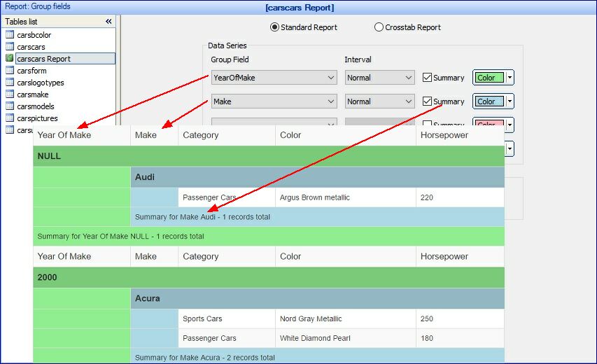
Task: Open the blue Color picker arrow
Action: point(510,101)
